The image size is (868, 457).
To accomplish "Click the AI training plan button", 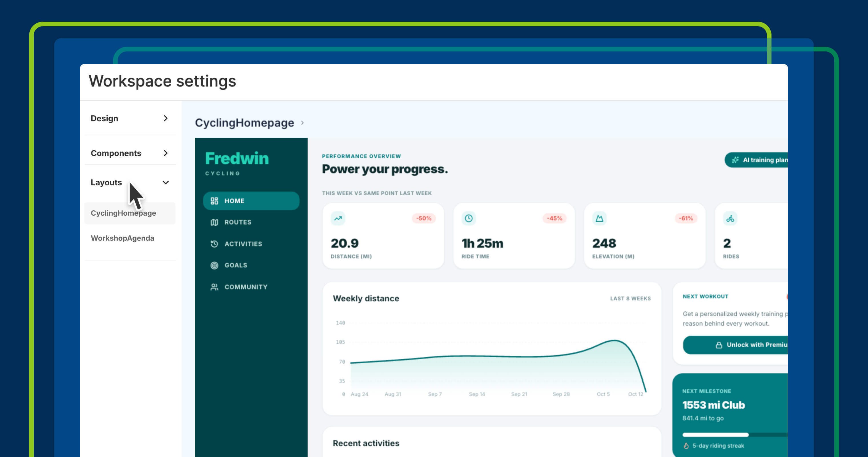I will [756, 160].
